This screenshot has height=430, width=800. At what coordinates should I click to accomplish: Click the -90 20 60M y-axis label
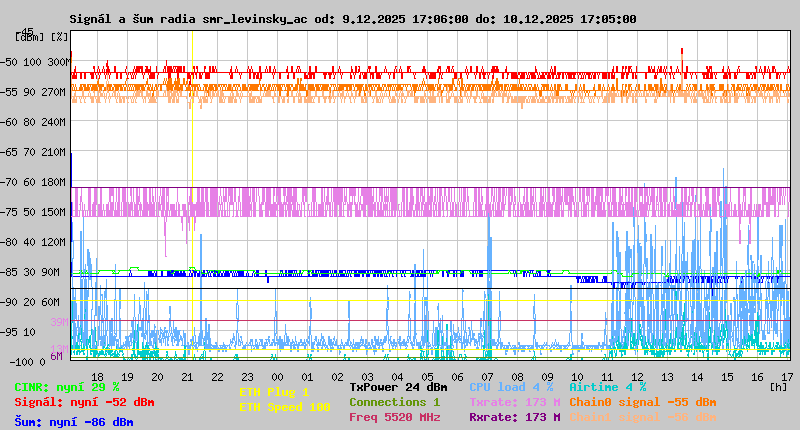coord(30,302)
